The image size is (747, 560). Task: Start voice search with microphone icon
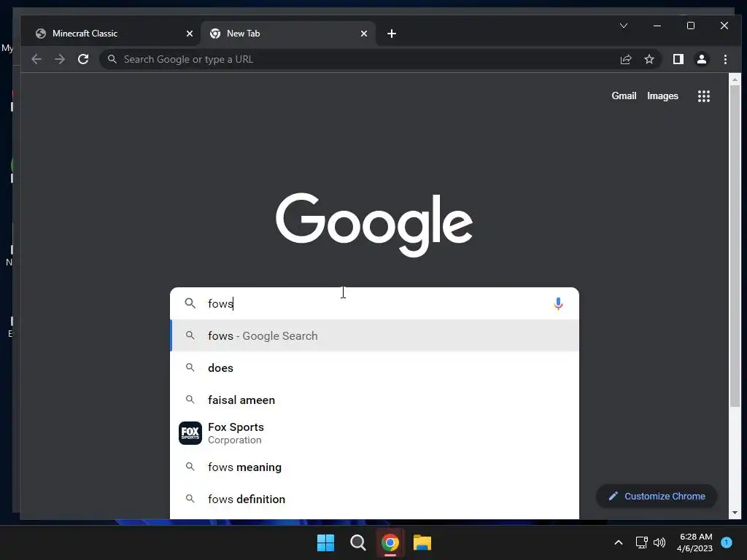point(558,303)
